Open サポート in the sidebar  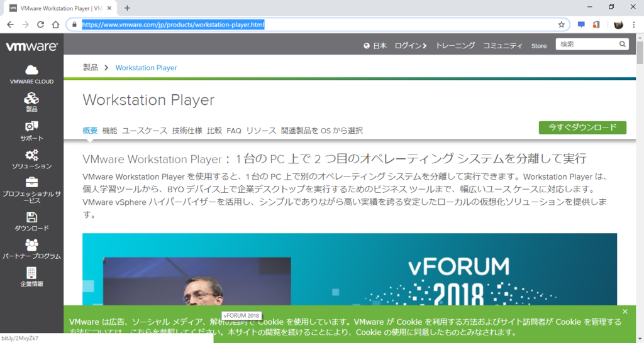coord(31,131)
